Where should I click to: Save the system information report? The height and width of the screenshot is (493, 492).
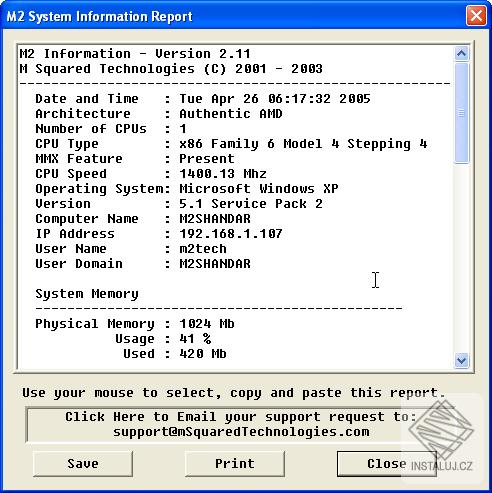pyautogui.click(x=83, y=464)
